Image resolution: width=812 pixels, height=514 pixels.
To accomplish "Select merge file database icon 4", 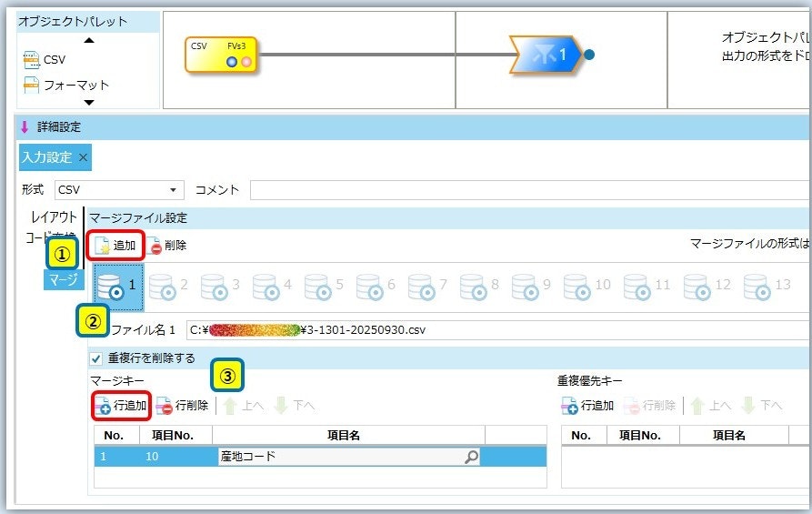I will (x=271, y=287).
